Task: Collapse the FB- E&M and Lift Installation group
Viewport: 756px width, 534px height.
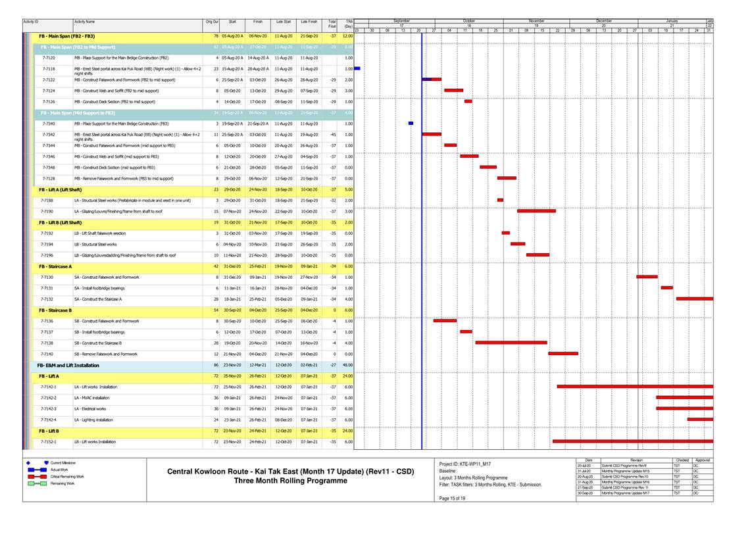Action: (x=70, y=365)
